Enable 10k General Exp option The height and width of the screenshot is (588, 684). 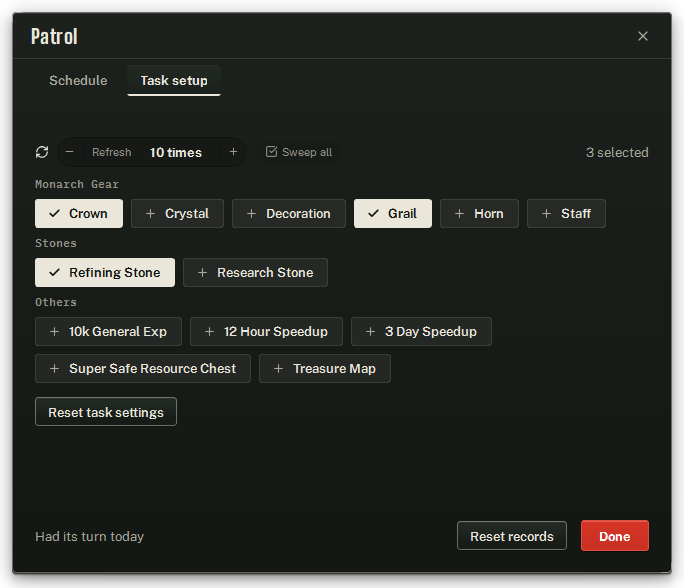[x=109, y=331]
